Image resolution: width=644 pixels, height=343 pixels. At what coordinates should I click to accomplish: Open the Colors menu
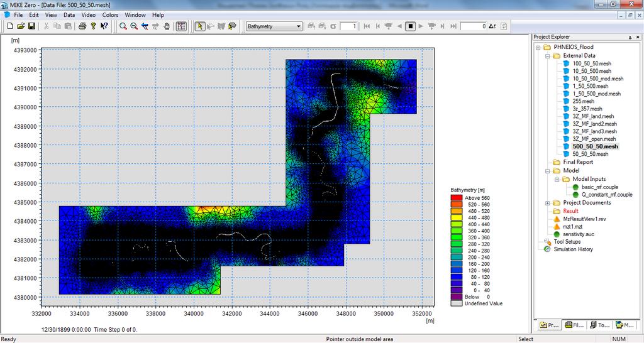click(x=110, y=15)
